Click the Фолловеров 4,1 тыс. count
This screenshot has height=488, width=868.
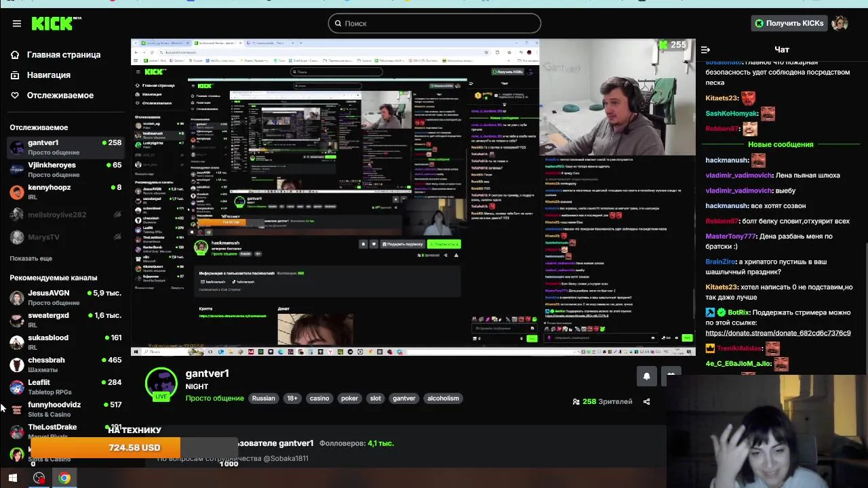click(357, 443)
